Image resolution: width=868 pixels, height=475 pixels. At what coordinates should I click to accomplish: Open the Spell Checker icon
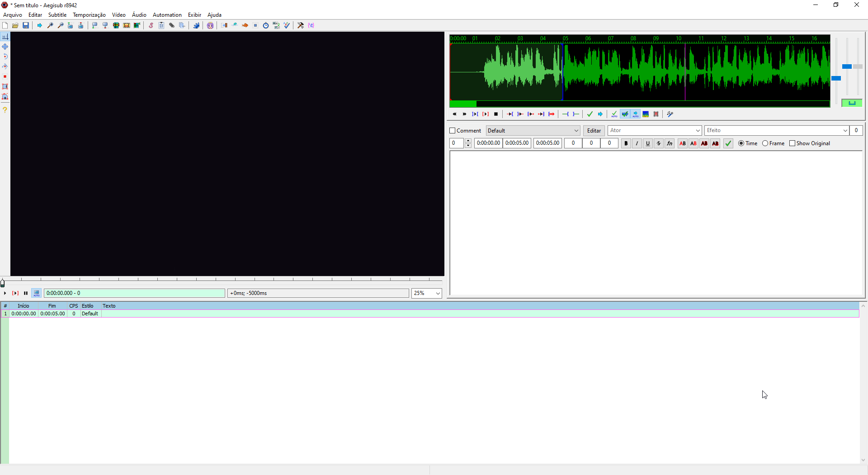pos(287,25)
